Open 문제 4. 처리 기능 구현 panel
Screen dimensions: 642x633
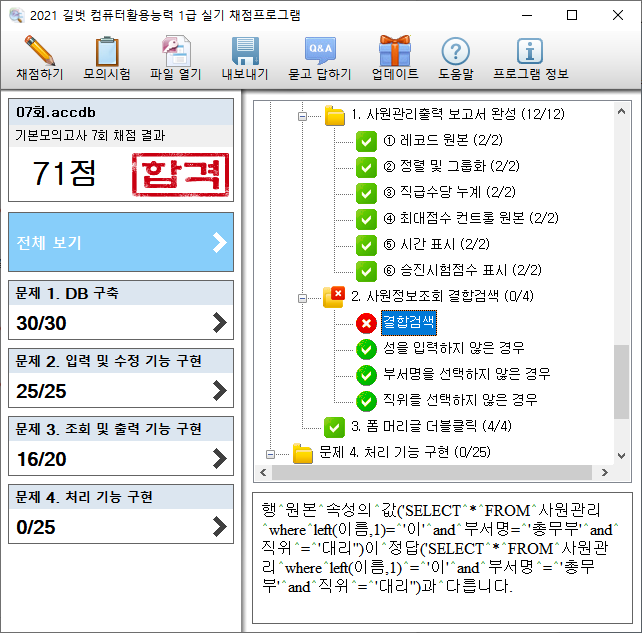click(121, 512)
